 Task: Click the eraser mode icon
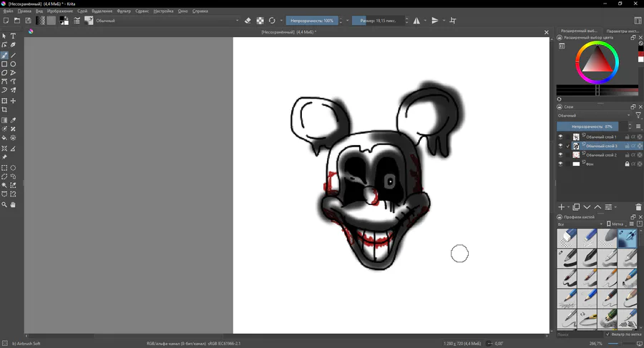(248, 21)
